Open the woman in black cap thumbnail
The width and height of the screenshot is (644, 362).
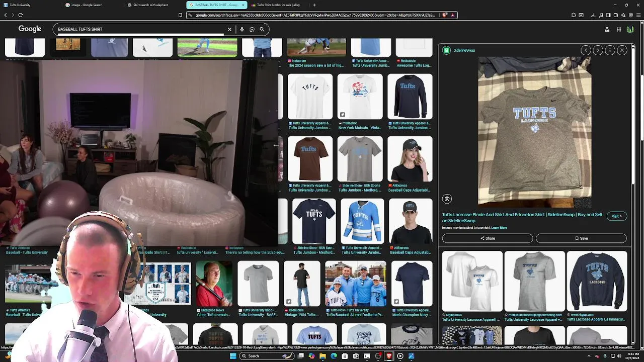point(410,159)
